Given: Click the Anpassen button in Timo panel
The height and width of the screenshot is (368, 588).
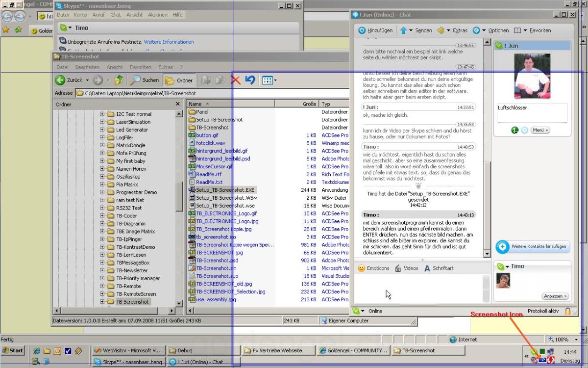Looking at the screenshot, I should click(555, 296).
